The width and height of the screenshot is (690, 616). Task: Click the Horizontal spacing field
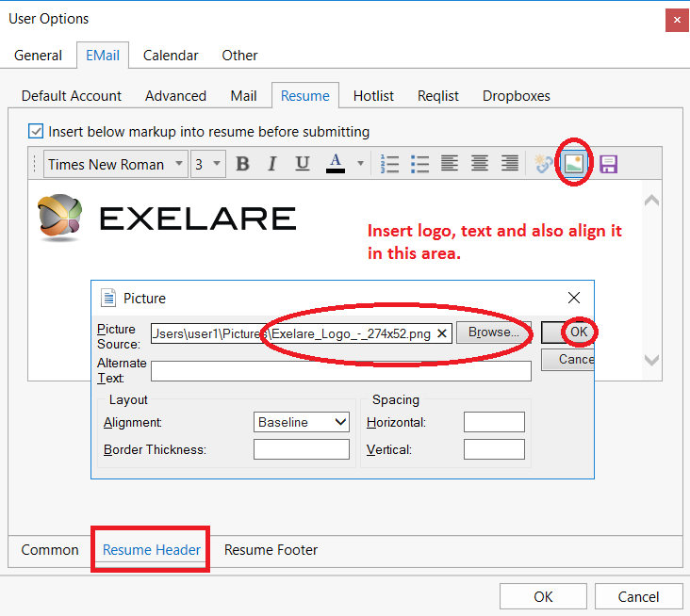pos(494,422)
